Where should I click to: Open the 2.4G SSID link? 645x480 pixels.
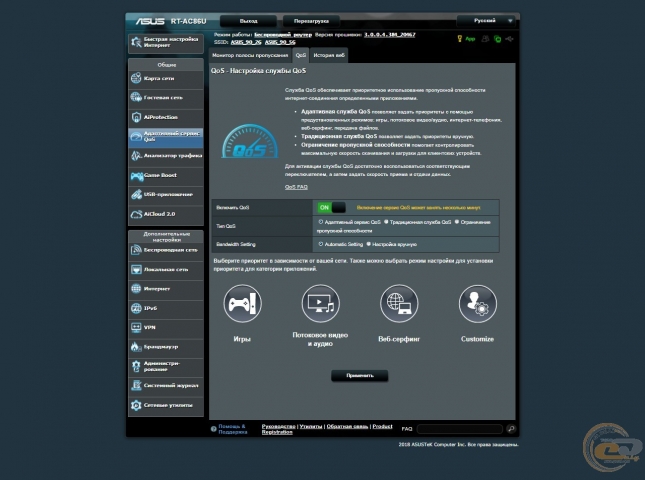point(246,42)
